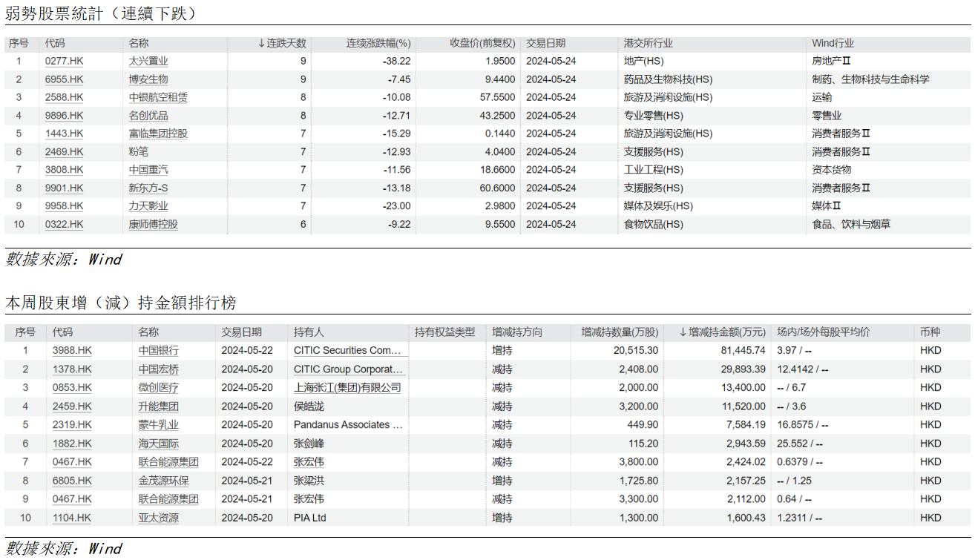Open stock code link 2319.HK

[x=72, y=425]
